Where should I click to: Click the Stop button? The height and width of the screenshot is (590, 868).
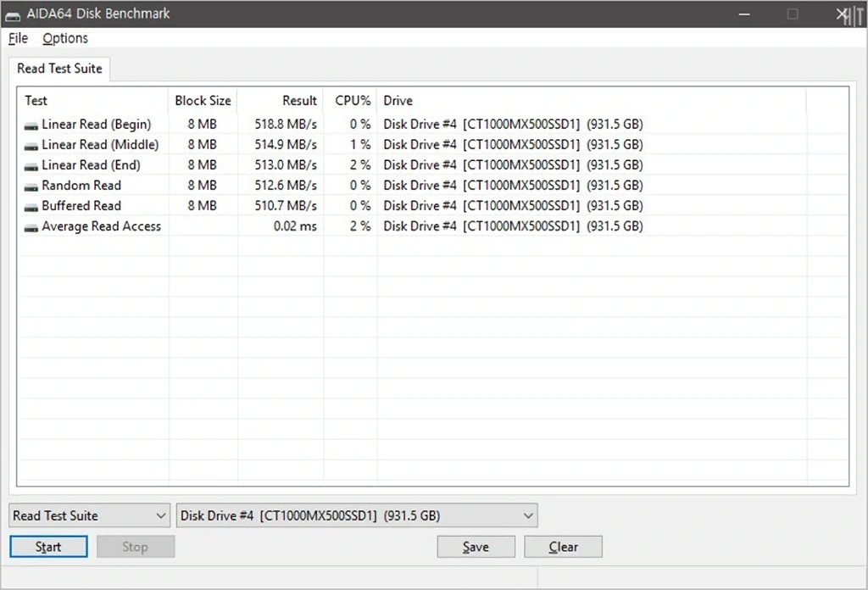tap(136, 547)
